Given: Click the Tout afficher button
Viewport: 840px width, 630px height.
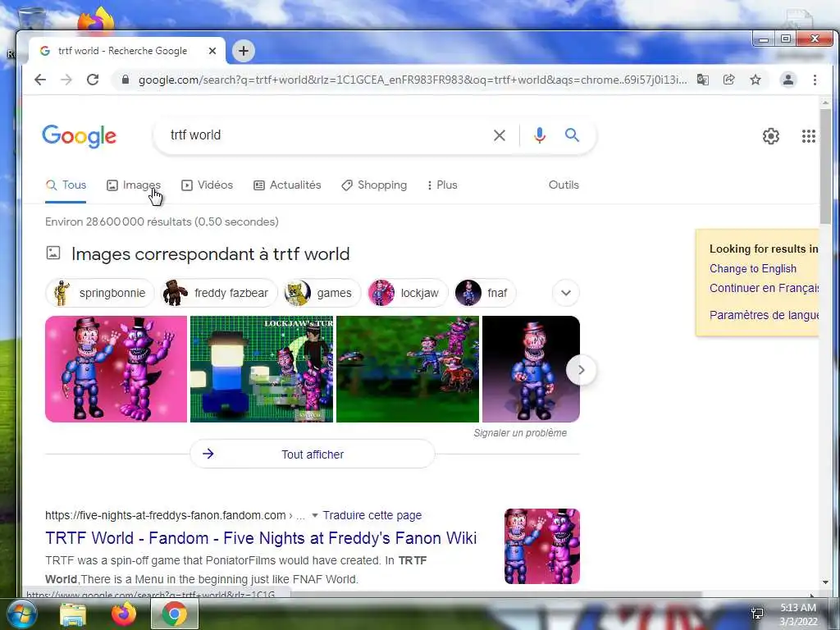Looking at the screenshot, I should point(313,454).
